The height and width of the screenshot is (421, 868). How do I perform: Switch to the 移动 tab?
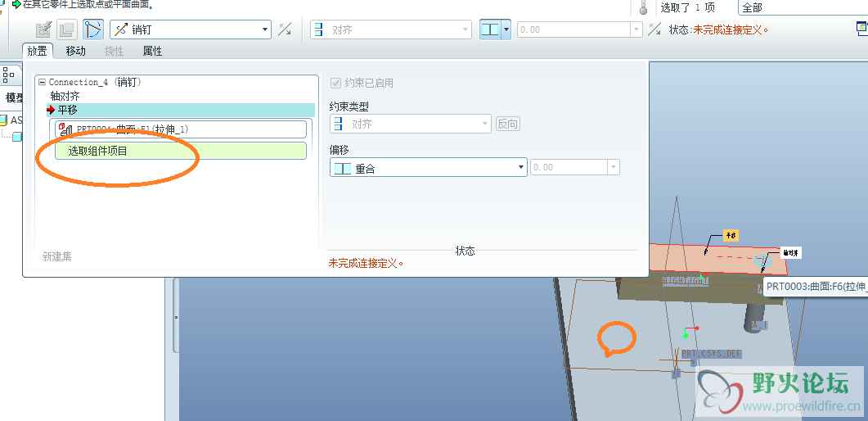[76, 51]
